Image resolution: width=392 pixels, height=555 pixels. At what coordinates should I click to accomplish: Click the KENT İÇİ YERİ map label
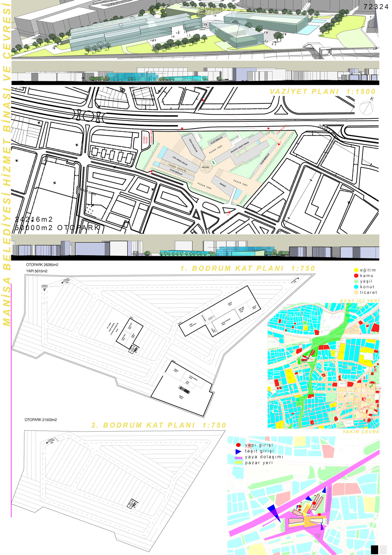[360, 301]
